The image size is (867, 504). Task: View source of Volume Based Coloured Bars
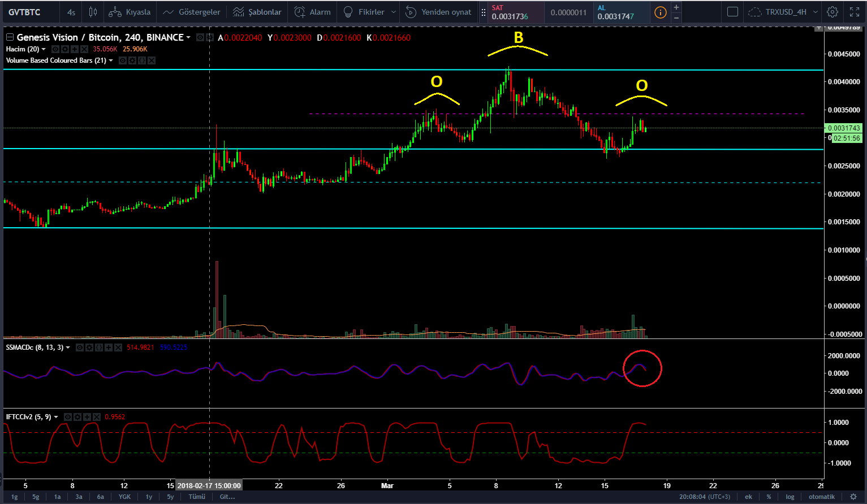(142, 60)
